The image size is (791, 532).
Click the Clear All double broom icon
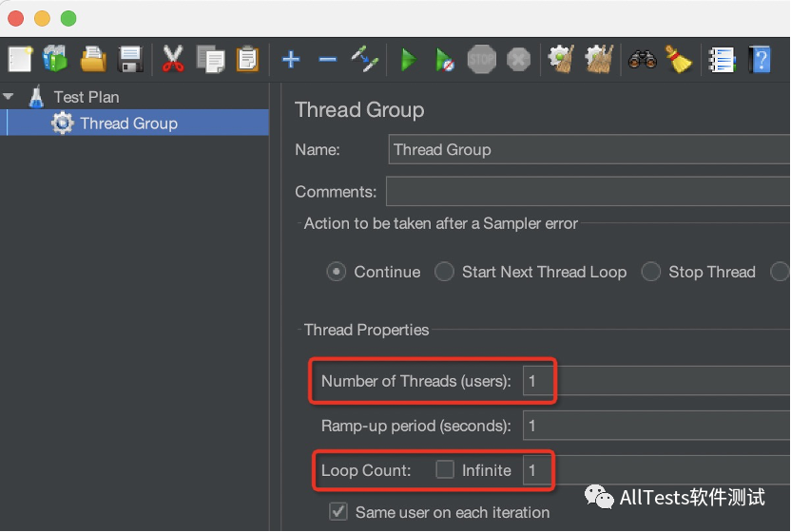click(599, 60)
